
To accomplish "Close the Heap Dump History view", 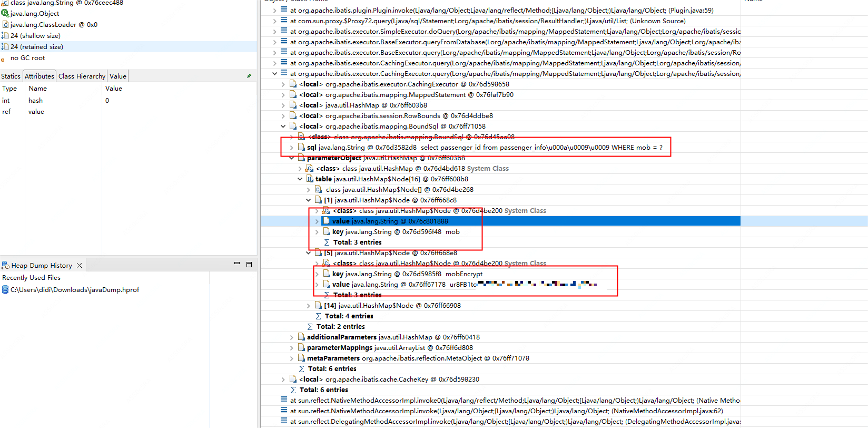I will point(79,265).
